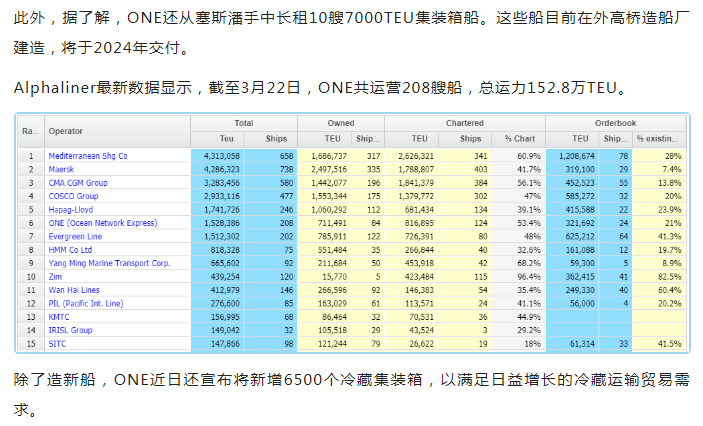This screenshot has width=703, height=426.
Task: Select Zim owned TEU cell 15,770
Action: [325, 277]
